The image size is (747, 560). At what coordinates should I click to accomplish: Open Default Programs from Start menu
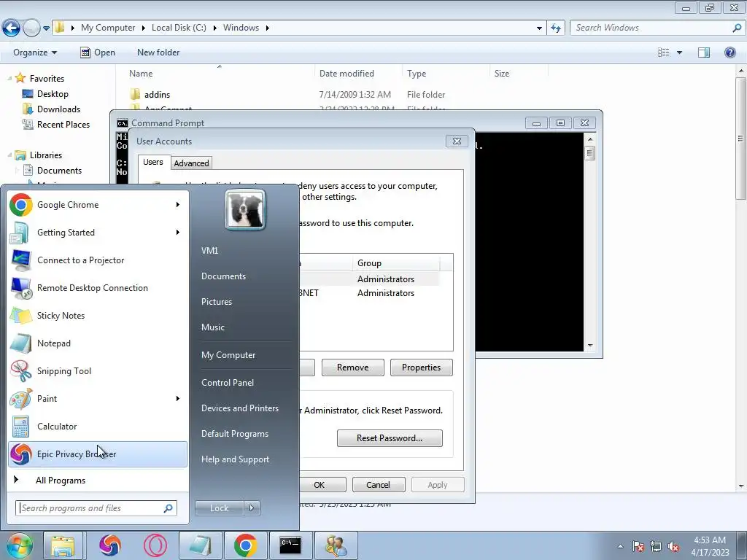(x=235, y=434)
